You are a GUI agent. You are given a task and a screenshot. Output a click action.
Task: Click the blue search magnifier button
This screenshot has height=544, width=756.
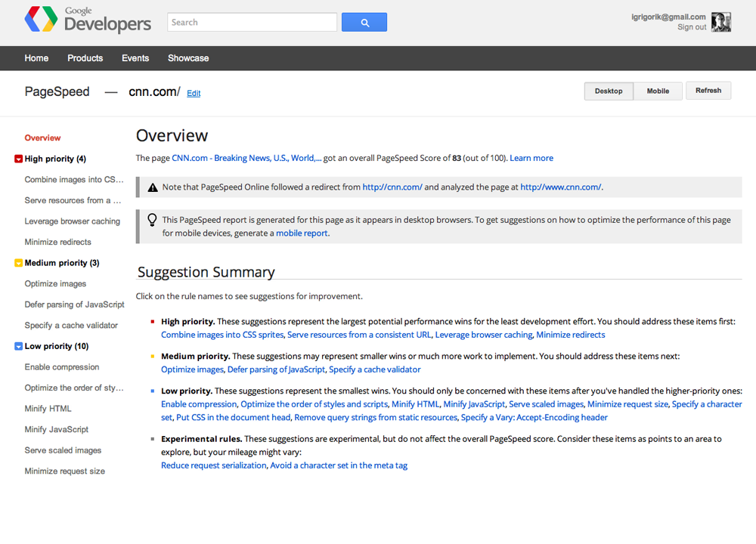364,22
